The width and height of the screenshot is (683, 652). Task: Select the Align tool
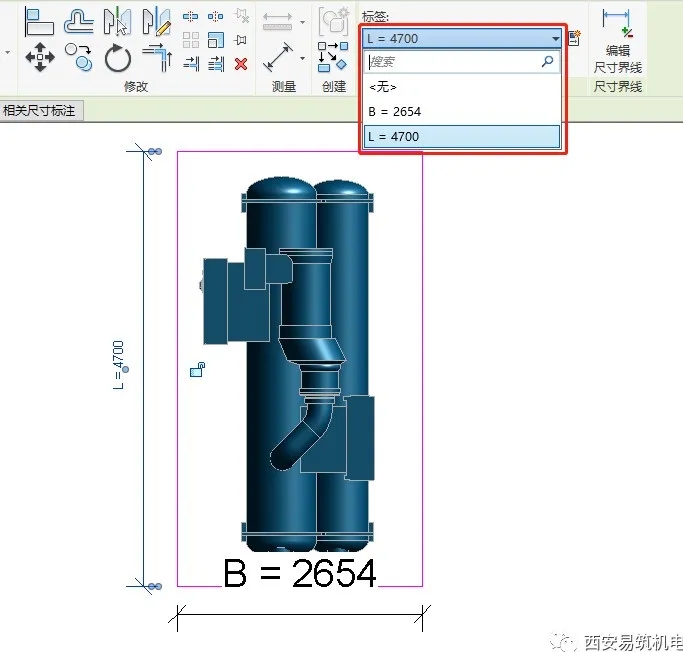coord(39,21)
